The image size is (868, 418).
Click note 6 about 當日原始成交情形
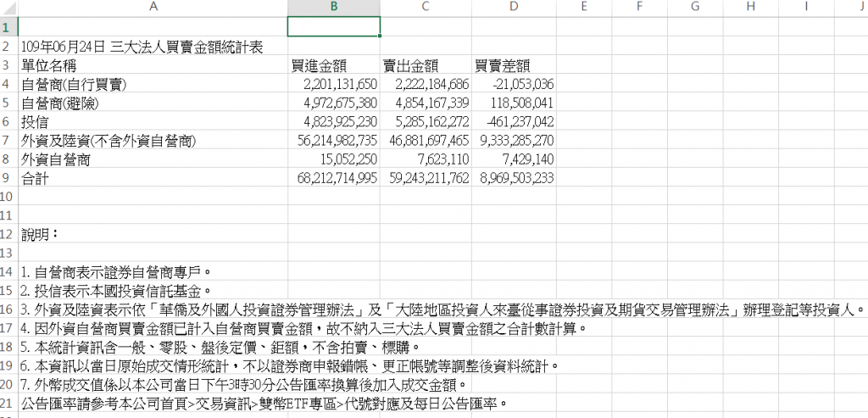click(290, 365)
